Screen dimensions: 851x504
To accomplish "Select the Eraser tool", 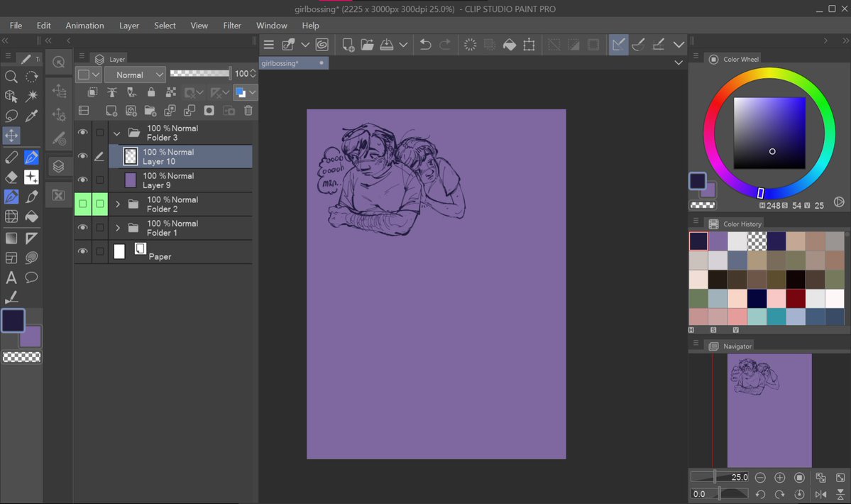I will click(x=11, y=177).
